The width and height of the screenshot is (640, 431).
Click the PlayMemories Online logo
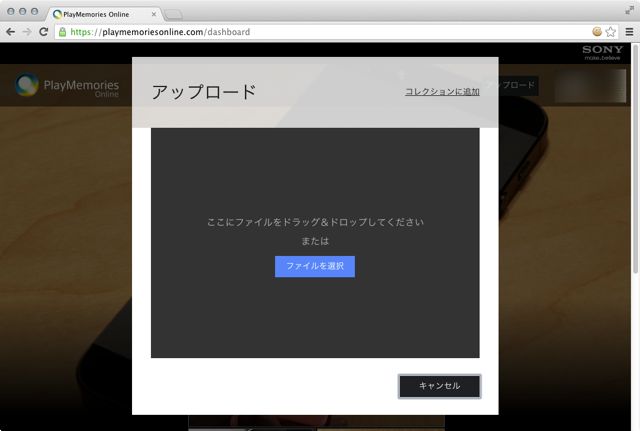[x=67, y=85]
